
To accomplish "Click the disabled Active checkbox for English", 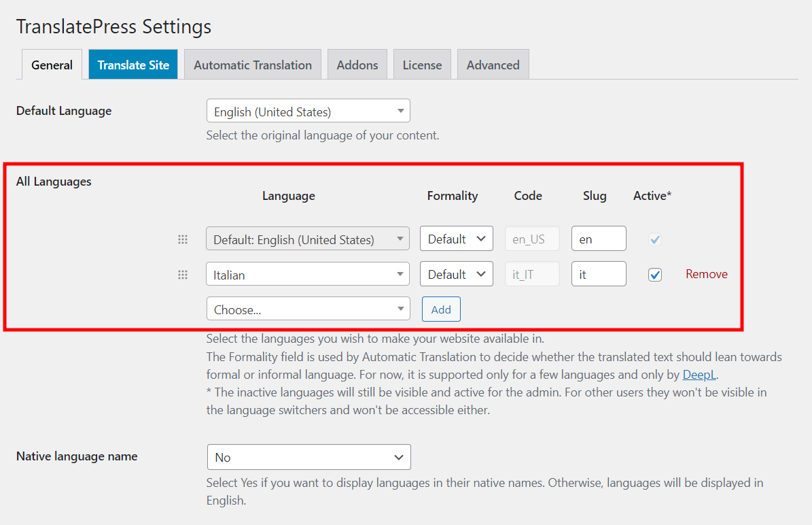I will (654, 239).
